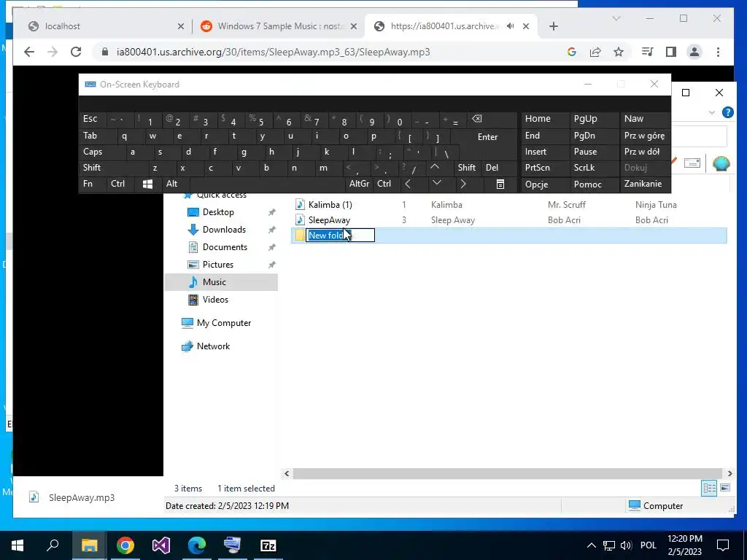Select the Kalimba (1) file
Viewport: 747px width, 560px height.
click(x=330, y=205)
